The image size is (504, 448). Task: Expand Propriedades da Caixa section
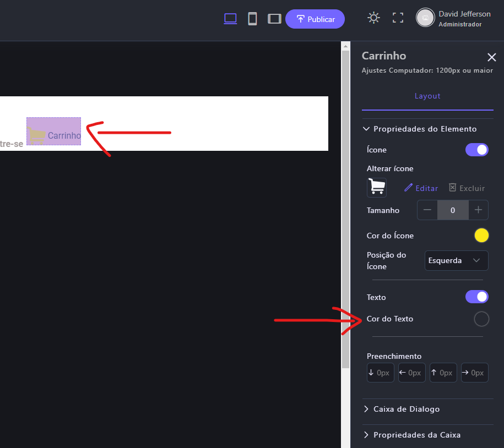(x=416, y=435)
